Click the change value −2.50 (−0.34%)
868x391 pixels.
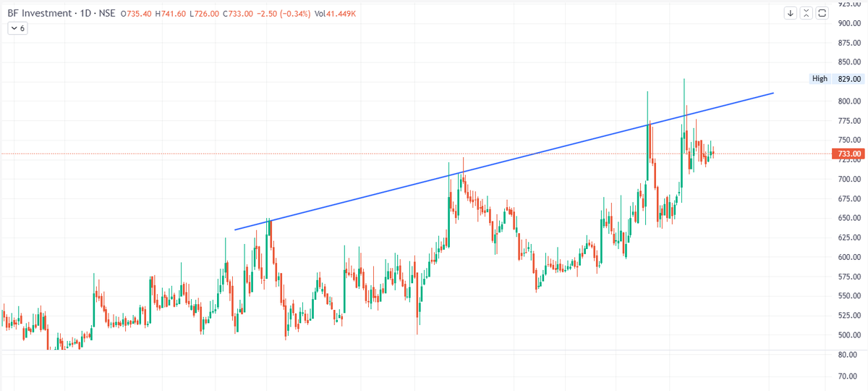[x=283, y=14]
